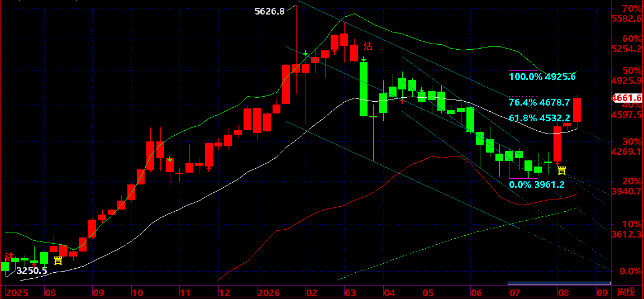Click the 0.0% 3961.2 Fibonacci label
The image size is (644, 299).
click(x=537, y=185)
